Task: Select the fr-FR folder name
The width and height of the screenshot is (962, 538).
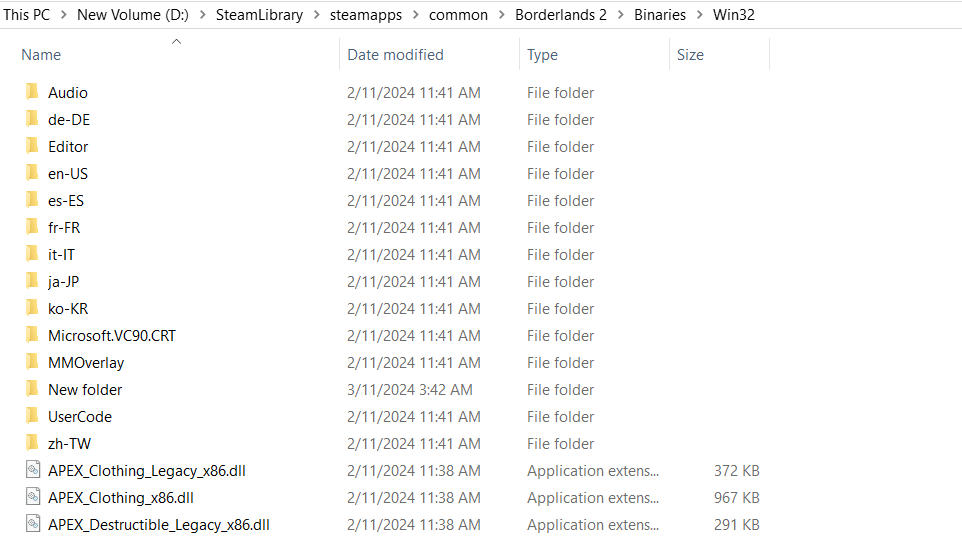Action: tap(64, 228)
